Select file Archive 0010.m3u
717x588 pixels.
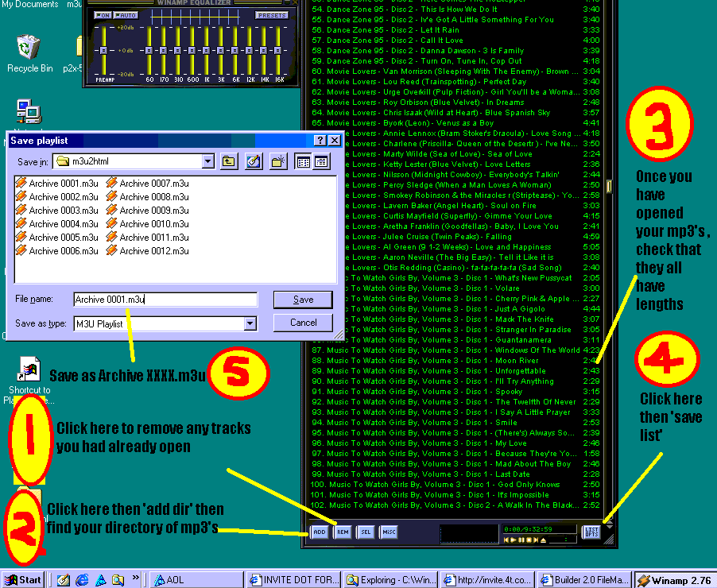coord(147,224)
